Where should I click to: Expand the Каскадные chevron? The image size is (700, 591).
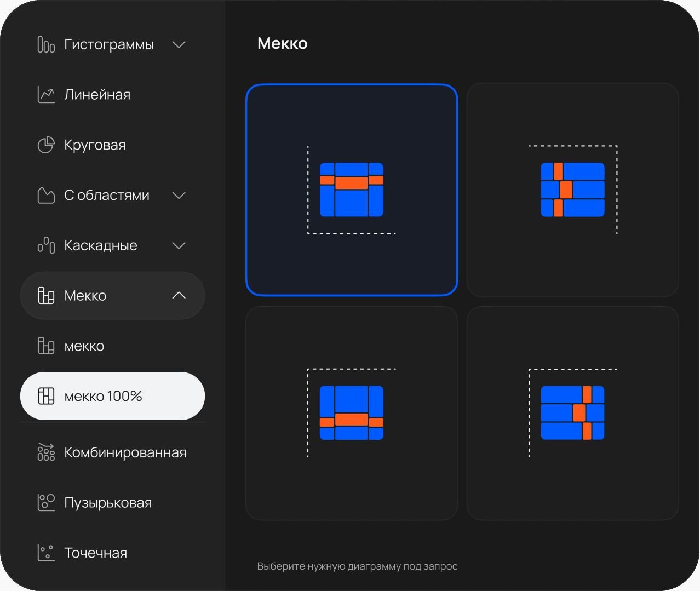(x=179, y=245)
